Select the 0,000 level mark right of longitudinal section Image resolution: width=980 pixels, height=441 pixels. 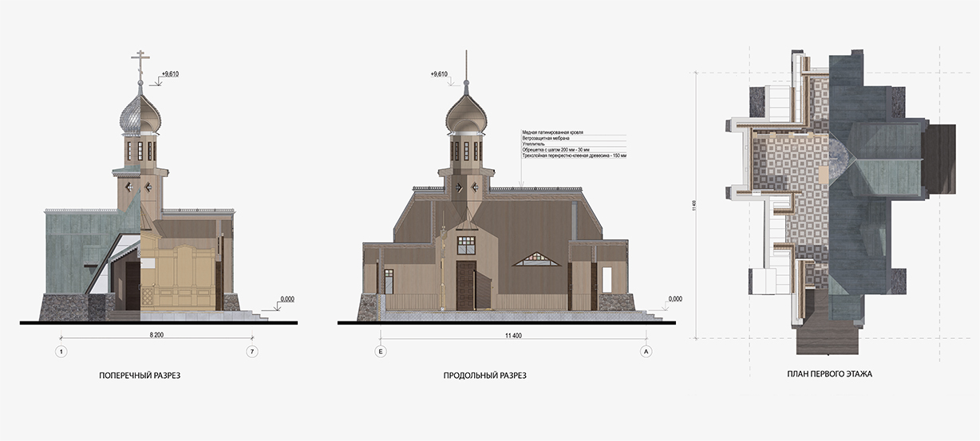pyautogui.click(x=674, y=299)
